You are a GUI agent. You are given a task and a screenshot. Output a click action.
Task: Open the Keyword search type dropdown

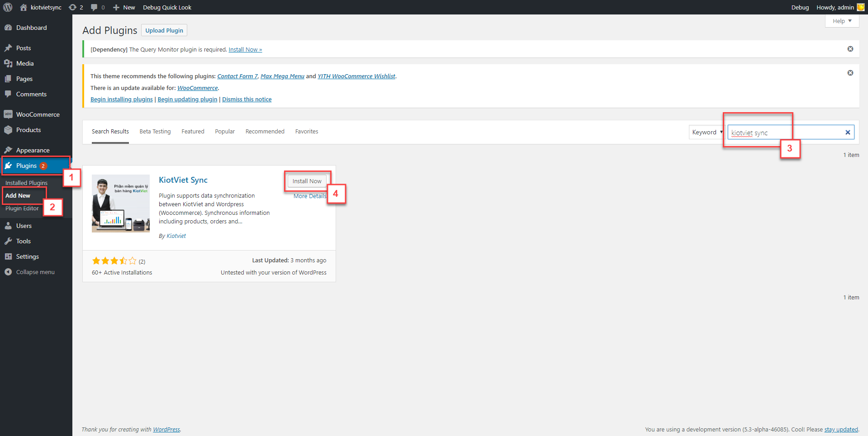[x=707, y=132]
